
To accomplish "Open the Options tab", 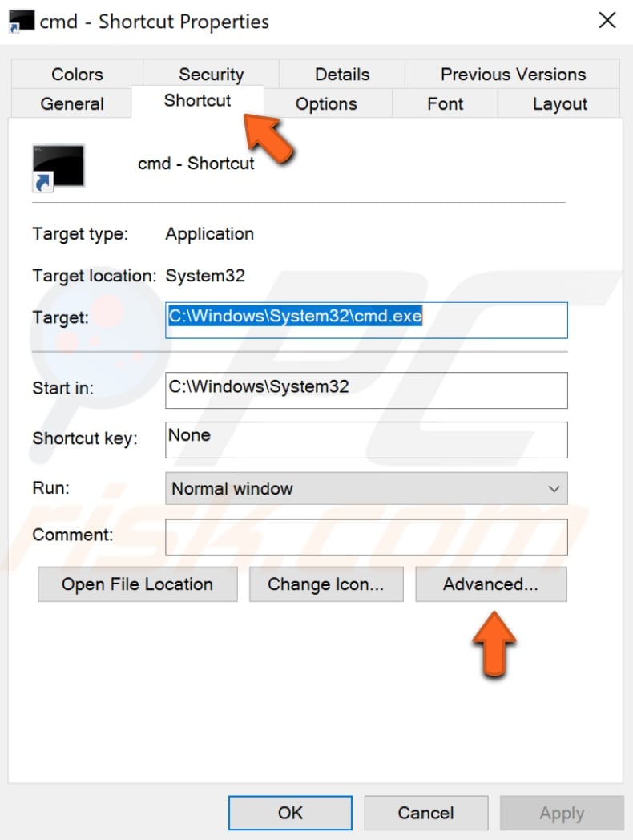I will (326, 103).
